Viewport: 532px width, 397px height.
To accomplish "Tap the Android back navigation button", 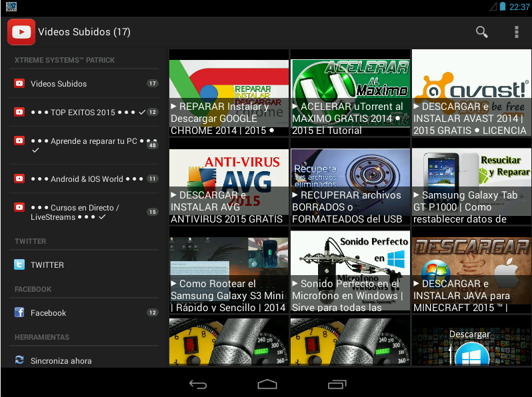I will pyautogui.click(x=198, y=384).
